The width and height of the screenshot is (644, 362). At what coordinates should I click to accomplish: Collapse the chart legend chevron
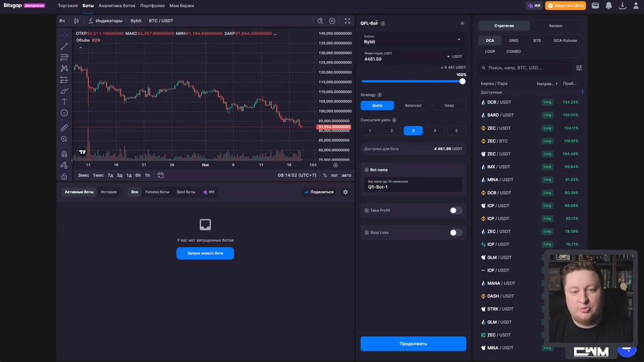80,48
